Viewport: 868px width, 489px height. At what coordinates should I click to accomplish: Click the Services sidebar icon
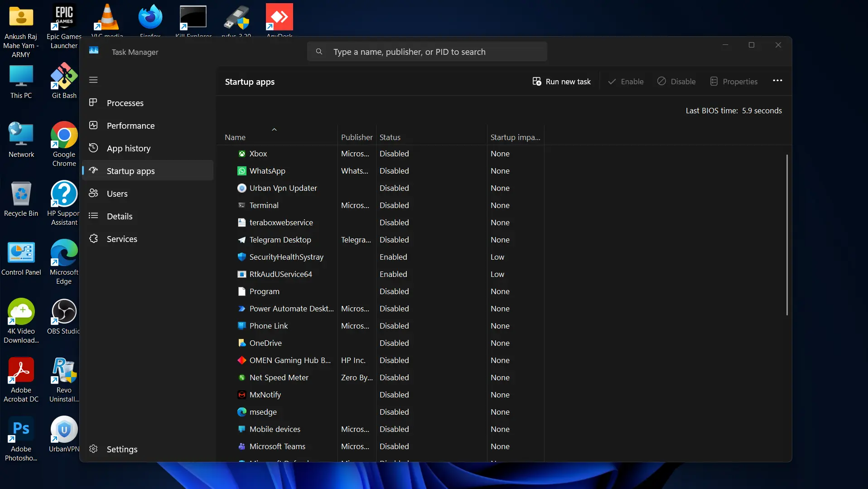(93, 238)
